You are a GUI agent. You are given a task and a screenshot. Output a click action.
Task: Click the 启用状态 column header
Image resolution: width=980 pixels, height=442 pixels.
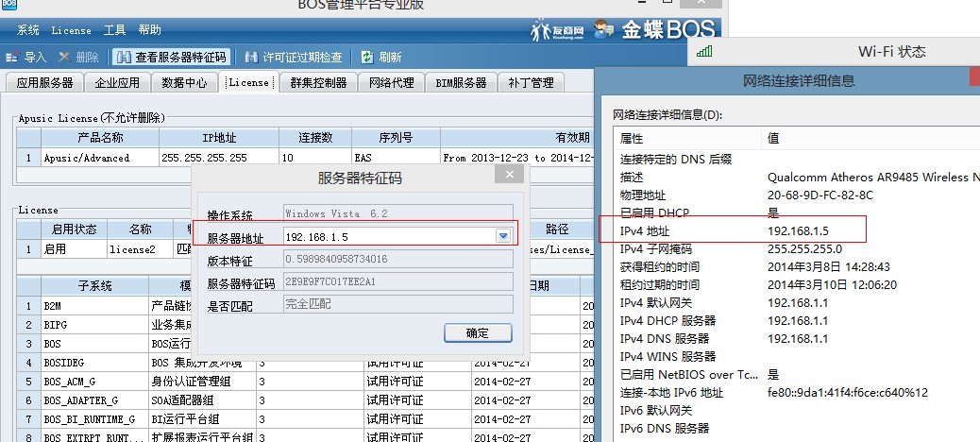pyautogui.click(x=74, y=229)
